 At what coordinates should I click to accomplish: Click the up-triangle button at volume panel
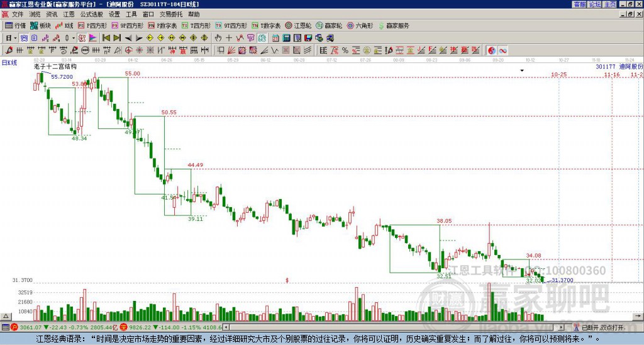(x=6, y=316)
